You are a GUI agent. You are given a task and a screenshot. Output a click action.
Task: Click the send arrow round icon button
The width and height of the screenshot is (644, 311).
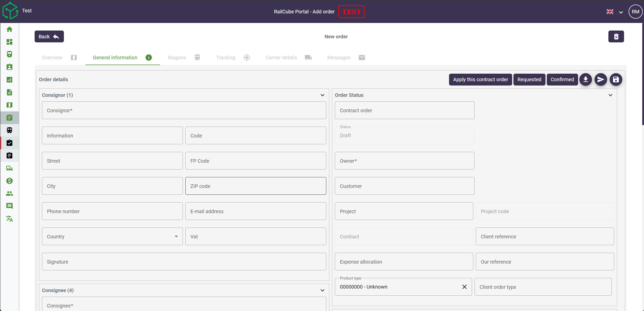(601, 79)
